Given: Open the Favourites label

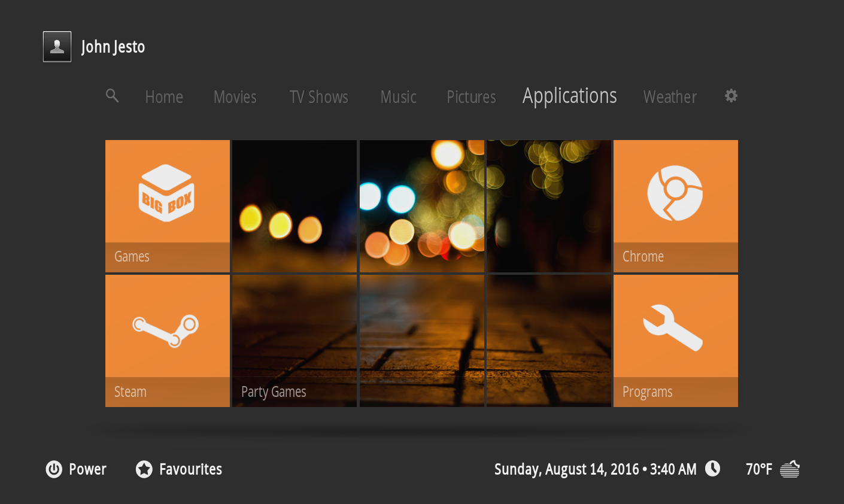Looking at the screenshot, I should point(190,469).
